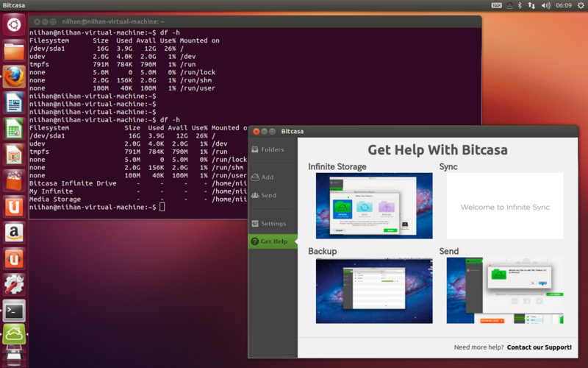588x368 pixels.
Task: Open the Sync help video thumbnail
Action: [x=505, y=206]
